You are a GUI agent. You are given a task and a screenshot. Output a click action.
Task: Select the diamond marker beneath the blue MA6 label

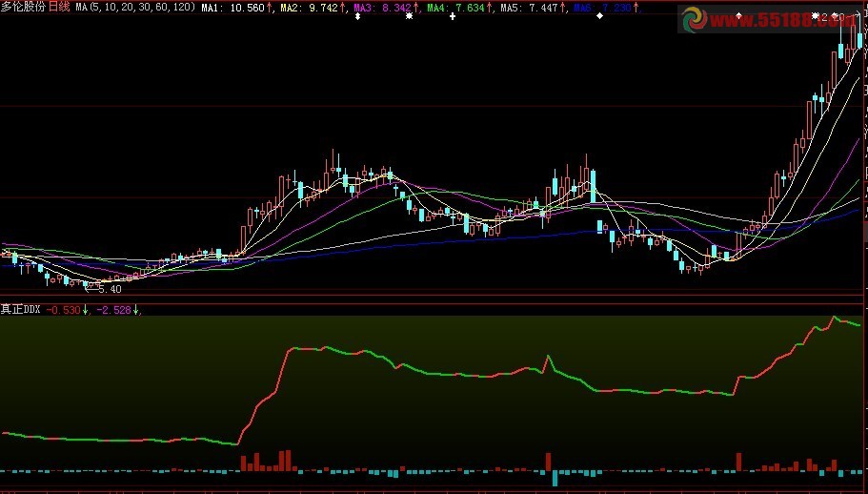(599, 18)
